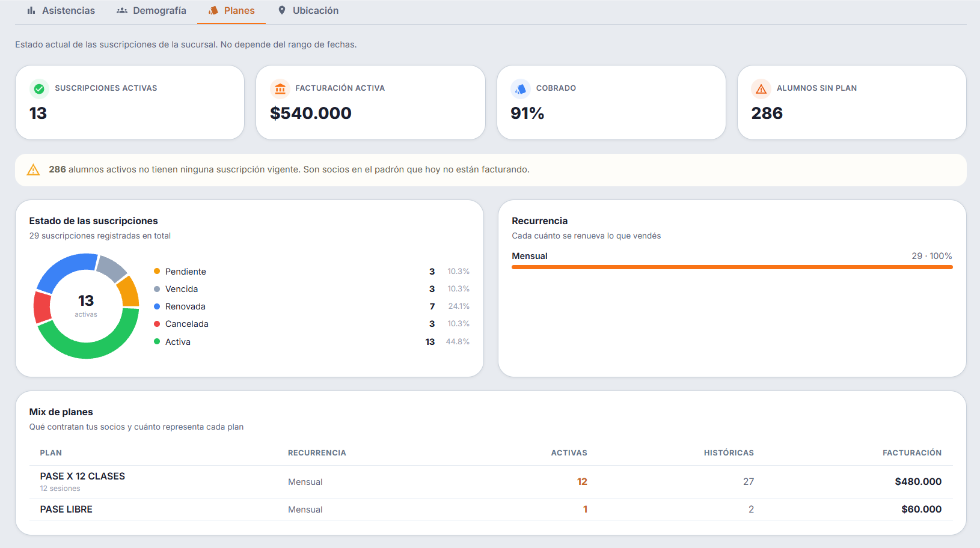Click the $60.000 facturación value

(x=922, y=510)
